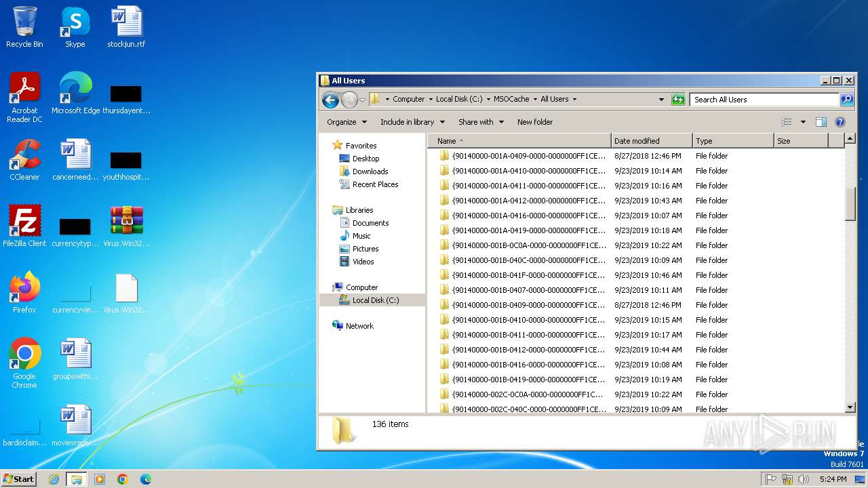Toggle the preview pane button
The width and height of the screenshot is (868, 488).
click(821, 122)
